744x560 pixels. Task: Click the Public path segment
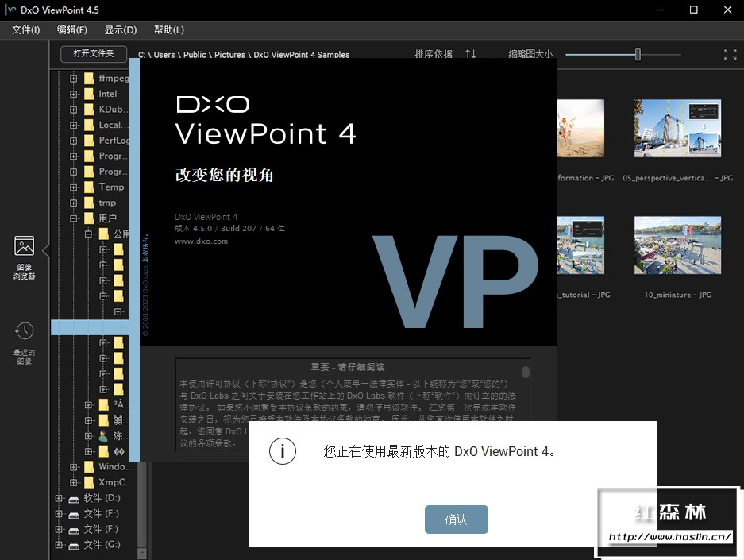[195, 55]
